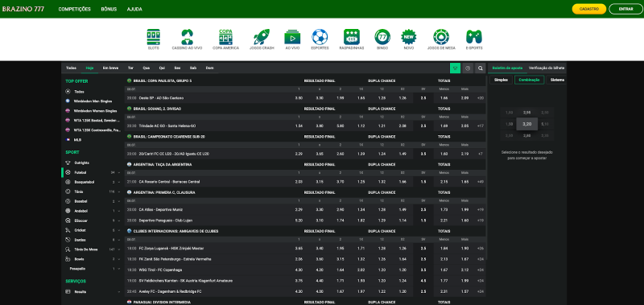Image resolution: width=644 pixels, height=305 pixels.
Task: Open the Boletim de aposta tab
Action: tap(507, 68)
